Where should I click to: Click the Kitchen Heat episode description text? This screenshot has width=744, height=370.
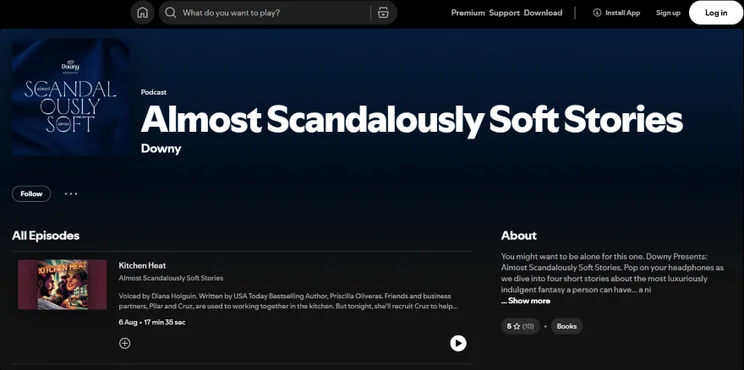point(288,301)
